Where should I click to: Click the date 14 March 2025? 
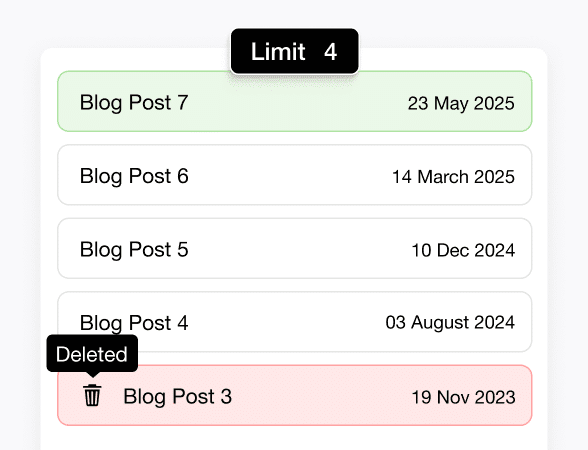453,177
